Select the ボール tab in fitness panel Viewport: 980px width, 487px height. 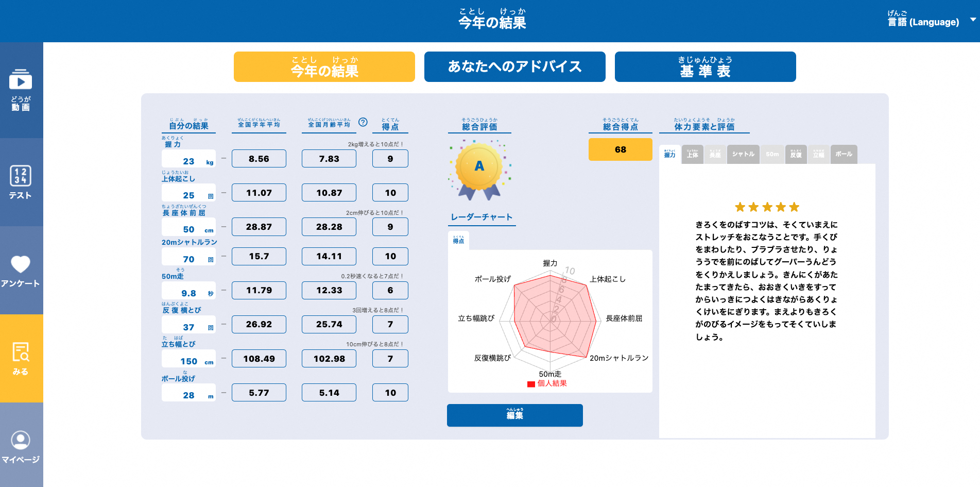[x=843, y=154]
